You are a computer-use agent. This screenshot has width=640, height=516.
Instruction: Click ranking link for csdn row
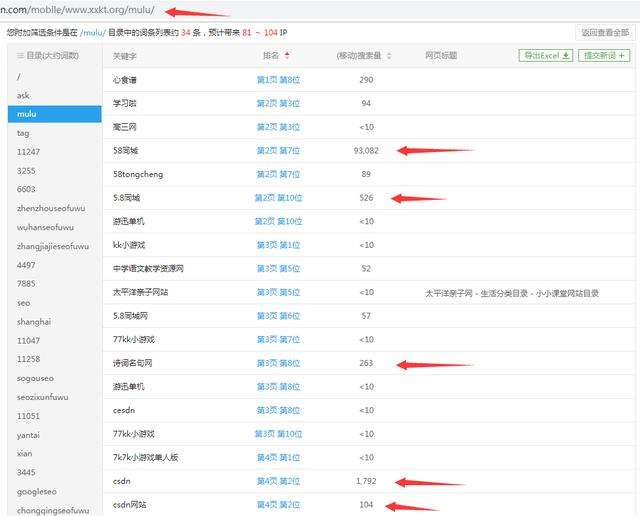tap(278, 481)
